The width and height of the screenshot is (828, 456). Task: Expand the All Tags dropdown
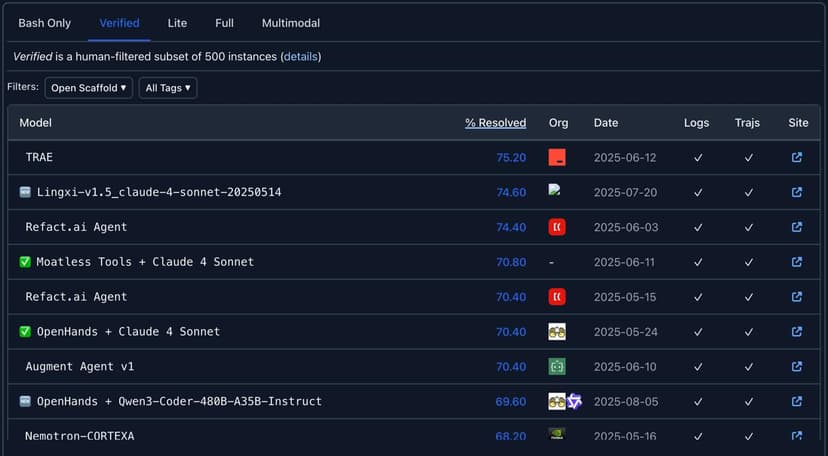click(x=168, y=88)
